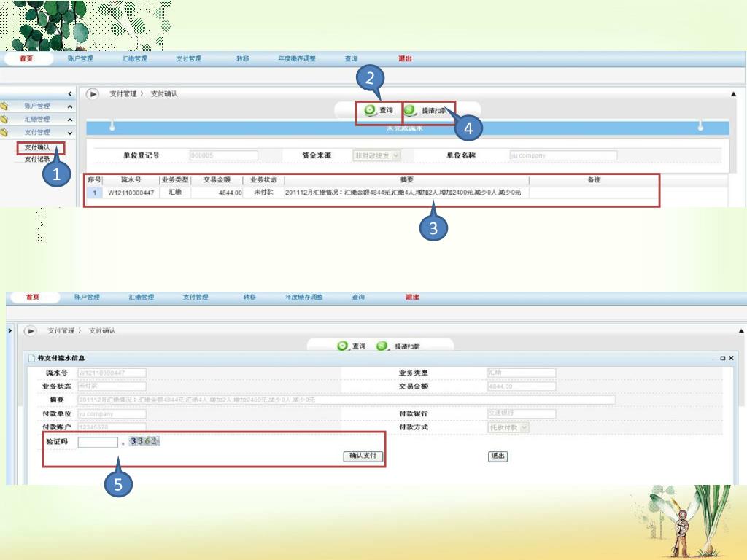Open 查询 in the 待支付流水信息 screen's menu bar

tap(358, 297)
